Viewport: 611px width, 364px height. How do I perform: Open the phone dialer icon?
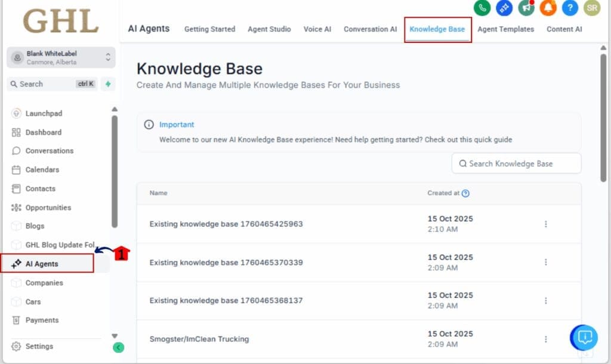pyautogui.click(x=483, y=9)
